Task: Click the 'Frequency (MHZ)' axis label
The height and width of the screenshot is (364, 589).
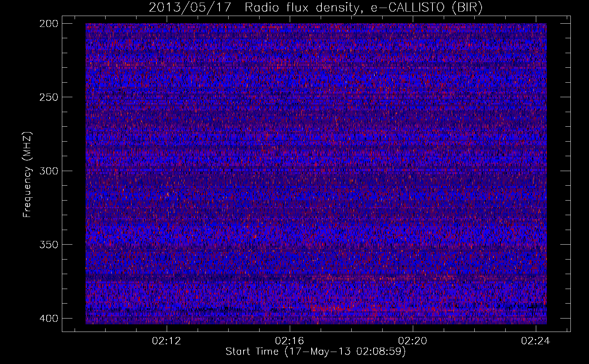Action: [x=27, y=175]
